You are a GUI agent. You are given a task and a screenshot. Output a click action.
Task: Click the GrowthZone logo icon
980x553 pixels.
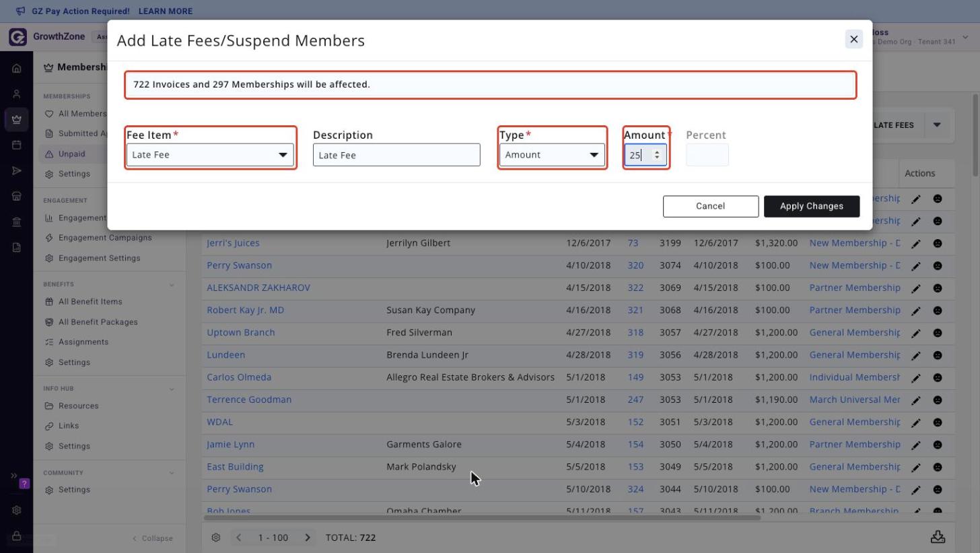(x=17, y=36)
